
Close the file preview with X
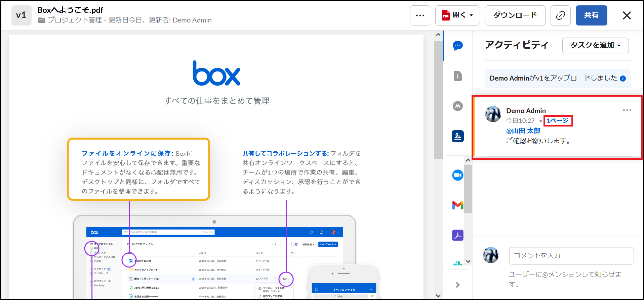[x=627, y=15]
